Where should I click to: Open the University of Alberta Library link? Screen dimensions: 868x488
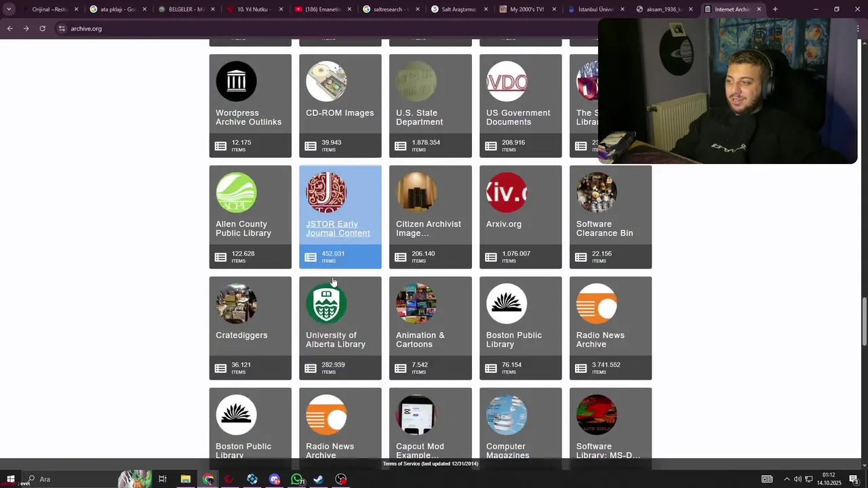[336, 340]
